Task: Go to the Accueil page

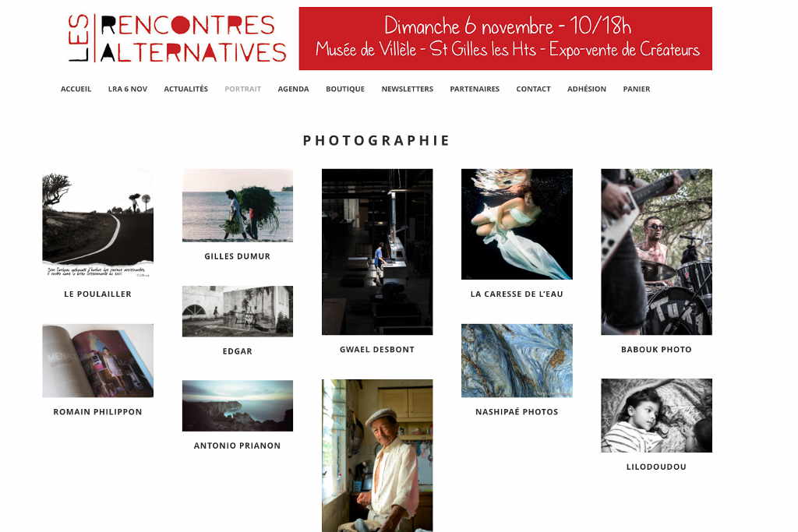Action: coord(76,89)
